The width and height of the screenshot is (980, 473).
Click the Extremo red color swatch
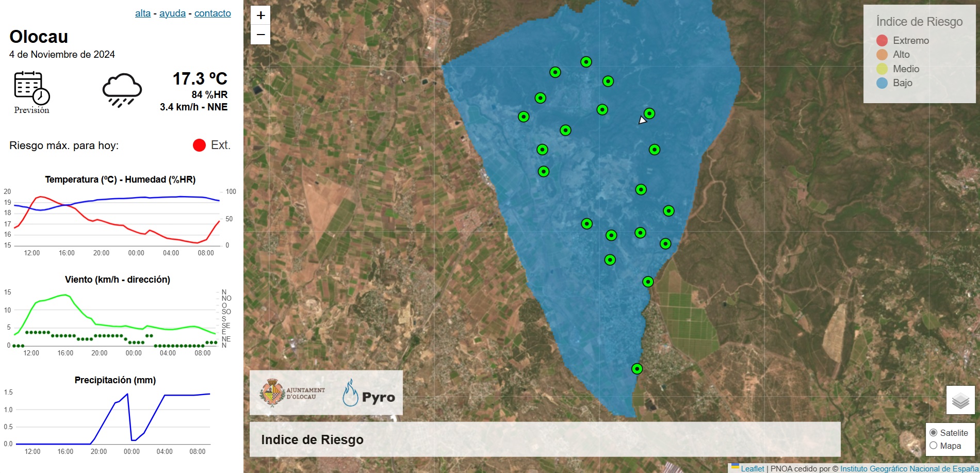click(882, 40)
